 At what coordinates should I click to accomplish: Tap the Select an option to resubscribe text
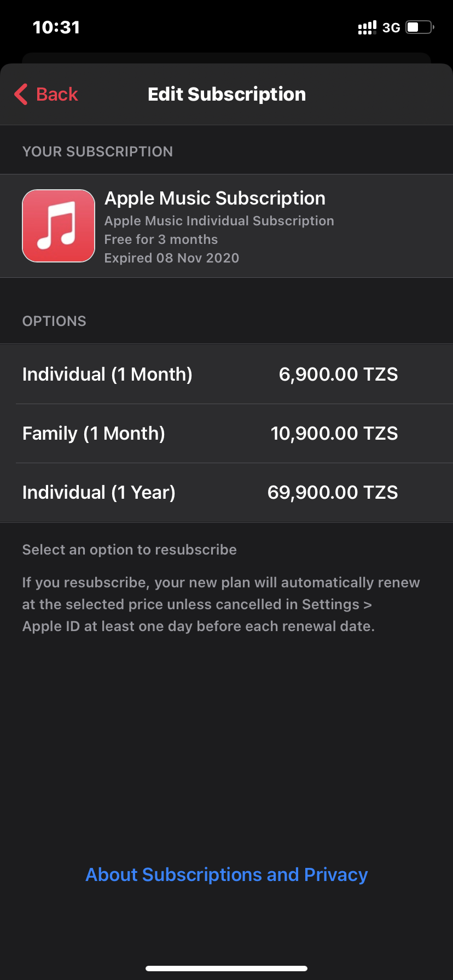click(130, 550)
